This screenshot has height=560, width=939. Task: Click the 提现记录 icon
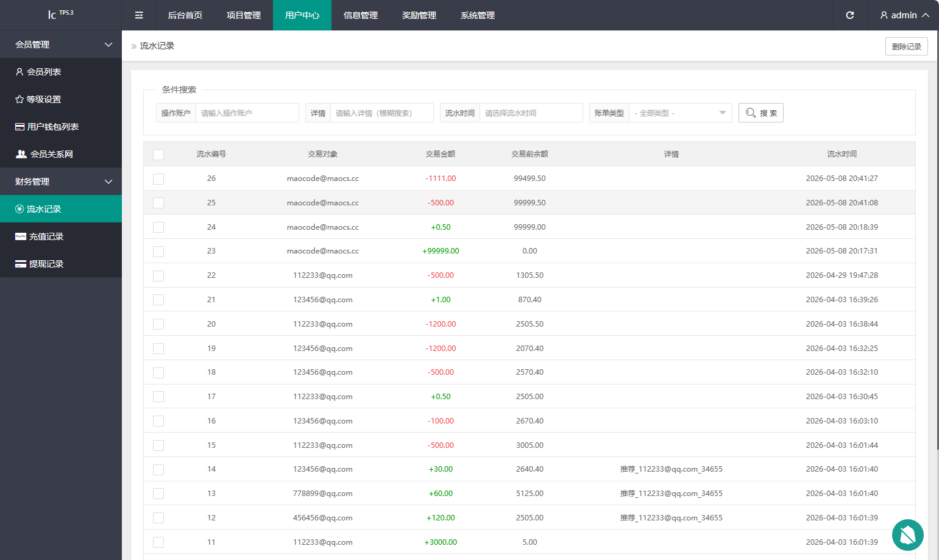point(21,264)
